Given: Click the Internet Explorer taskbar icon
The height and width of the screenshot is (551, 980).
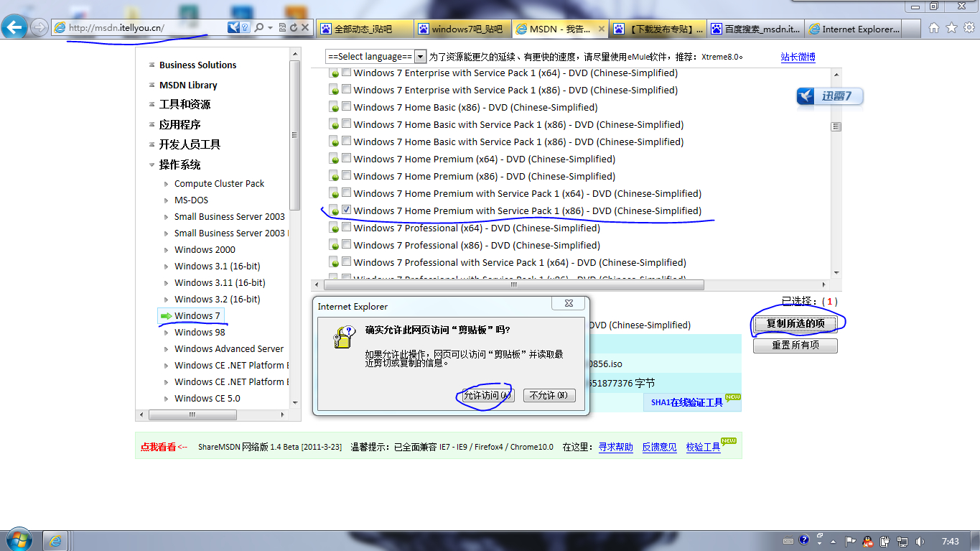Looking at the screenshot, I should 55,541.
